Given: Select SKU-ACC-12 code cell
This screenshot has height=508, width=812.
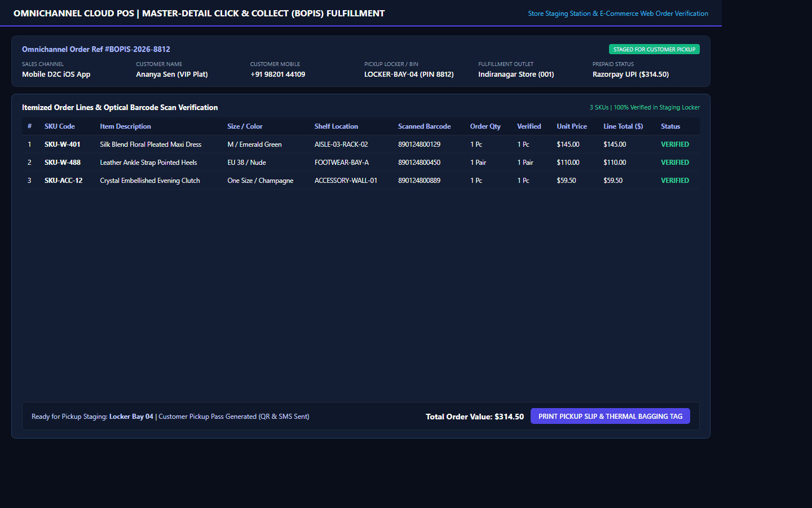Looking at the screenshot, I should coord(64,181).
